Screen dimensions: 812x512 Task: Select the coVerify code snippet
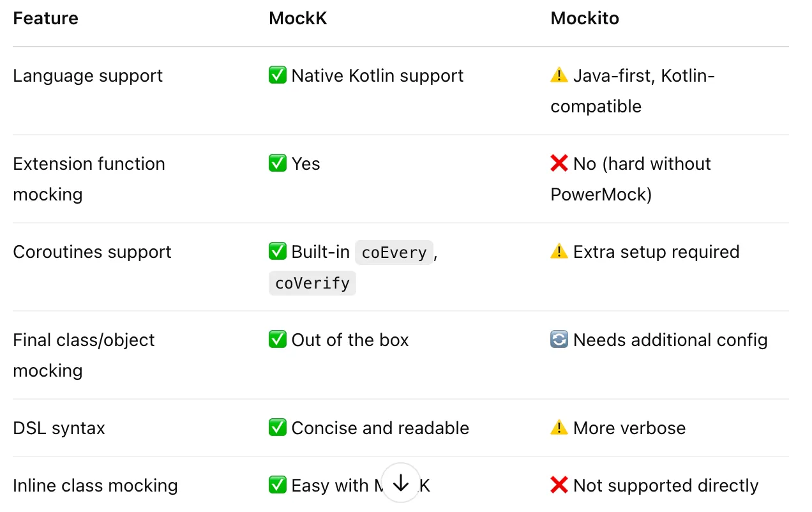click(x=312, y=283)
